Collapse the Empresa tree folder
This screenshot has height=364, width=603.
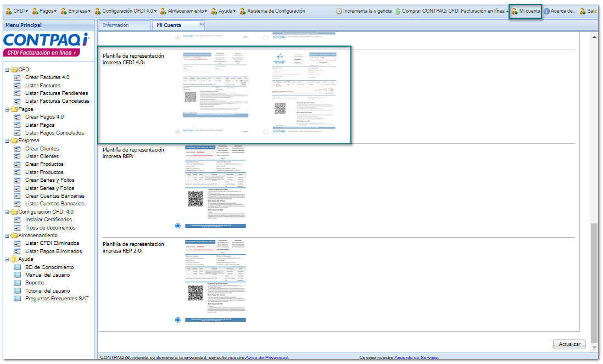(7, 141)
